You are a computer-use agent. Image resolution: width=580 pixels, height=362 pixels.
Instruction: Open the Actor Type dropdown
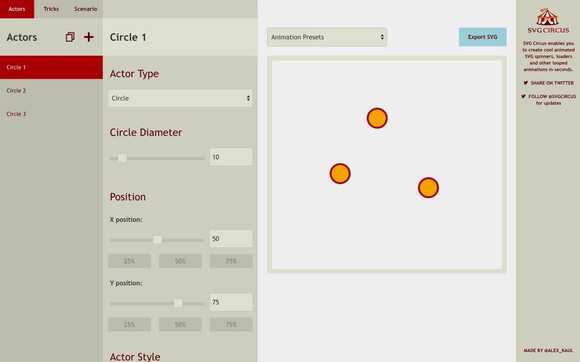[180, 98]
